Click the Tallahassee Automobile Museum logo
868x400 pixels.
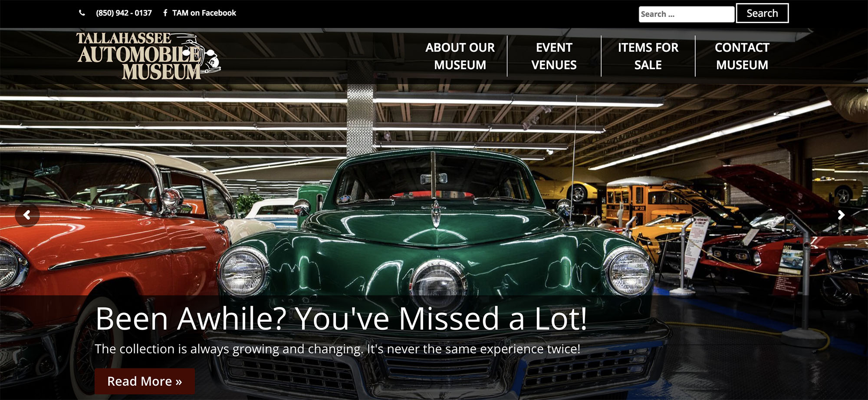pos(148,56)
